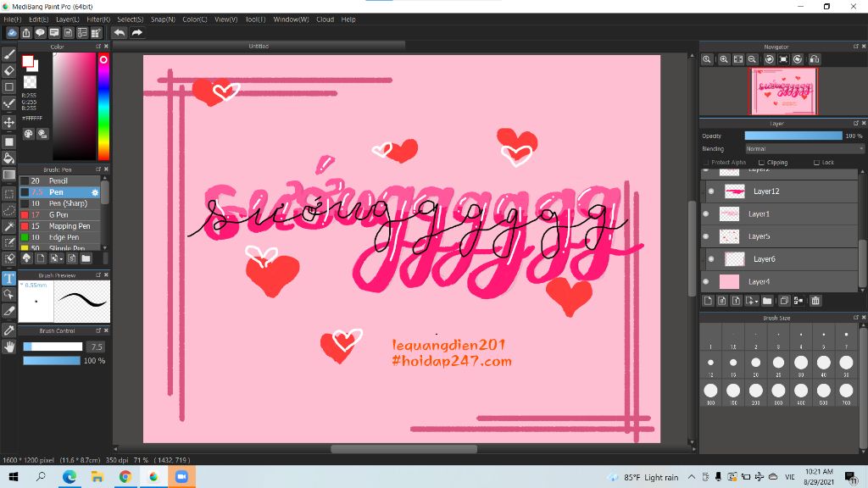Open the color palette icon
Screen dimensions: 868x488
[x=29, y=134]
